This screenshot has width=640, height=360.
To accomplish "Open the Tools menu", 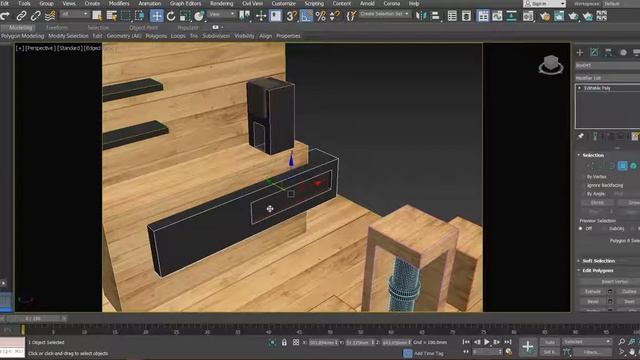I will click(x=24, y=3).
